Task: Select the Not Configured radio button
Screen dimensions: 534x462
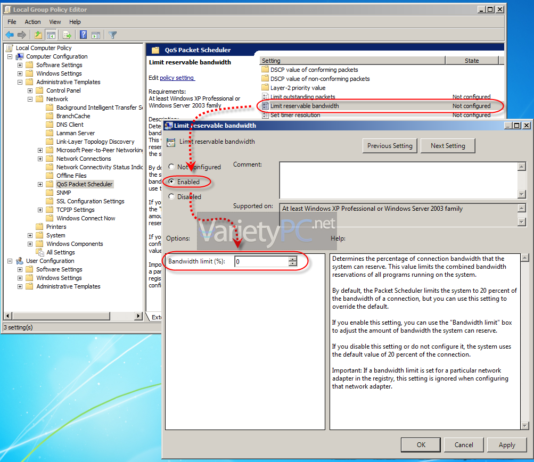Action: [171, 167]
